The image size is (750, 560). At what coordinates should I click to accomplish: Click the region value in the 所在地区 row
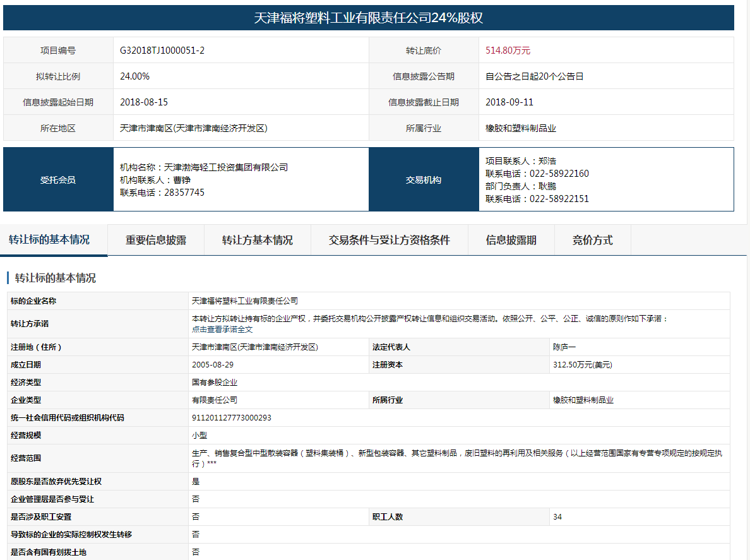(x=194, y=128)
